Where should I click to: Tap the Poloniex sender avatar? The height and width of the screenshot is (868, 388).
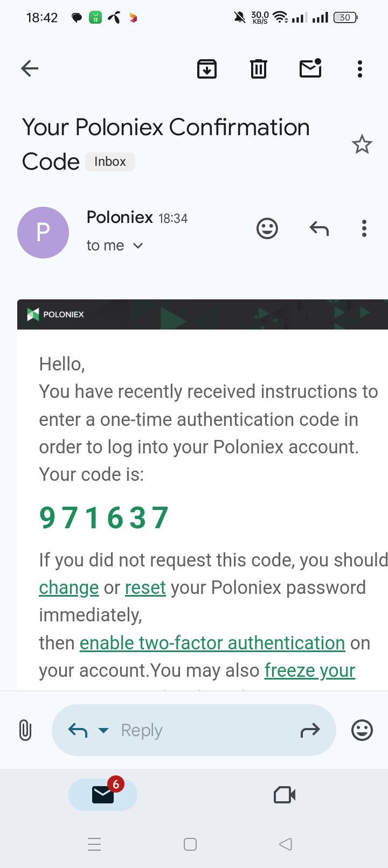[x=43, y=233]
